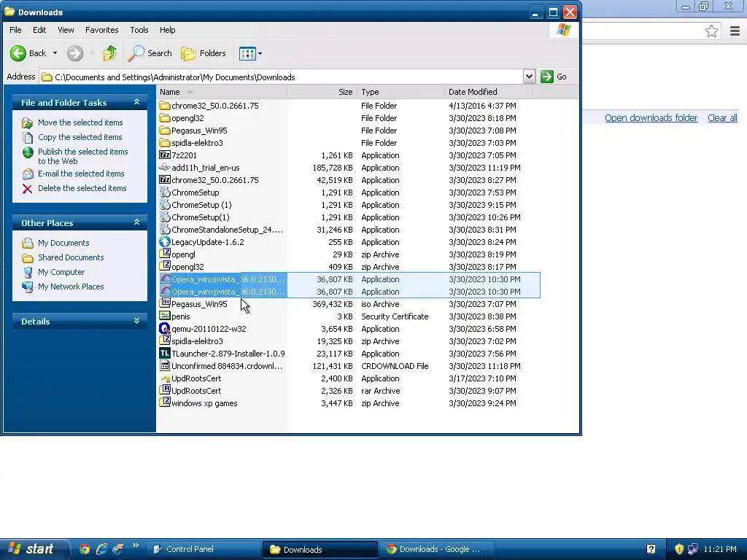Click Clear all link in Chrome
Image resolution: width=747 pixels, height=560 pixels.
click(722, 118)
